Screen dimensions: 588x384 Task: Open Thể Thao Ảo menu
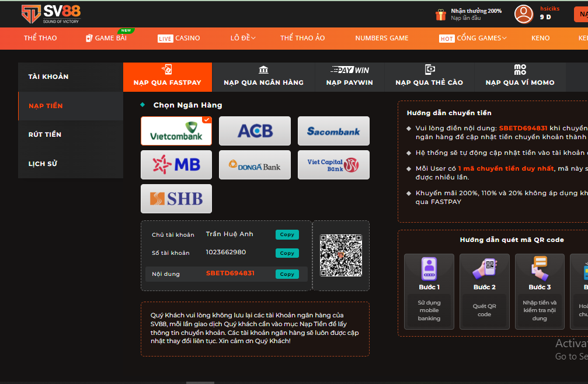(302, 38)
